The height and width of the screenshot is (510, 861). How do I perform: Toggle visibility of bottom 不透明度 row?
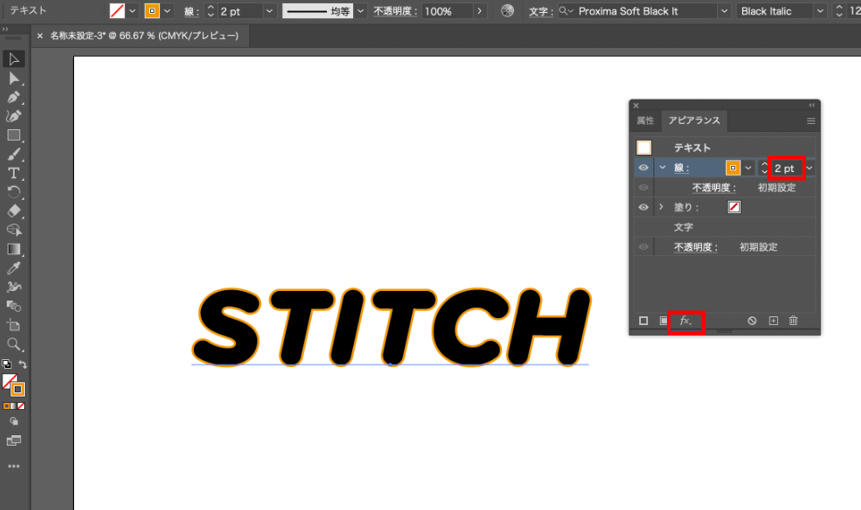tap(644, 247)
